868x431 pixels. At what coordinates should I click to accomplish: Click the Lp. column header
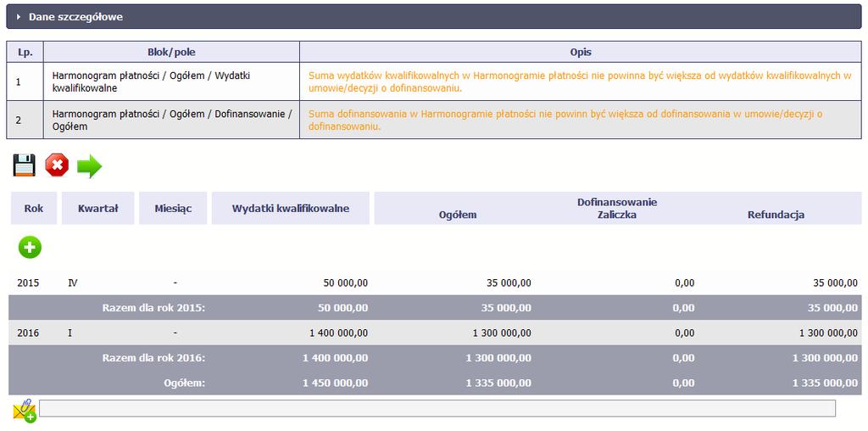tap(25, 52)
